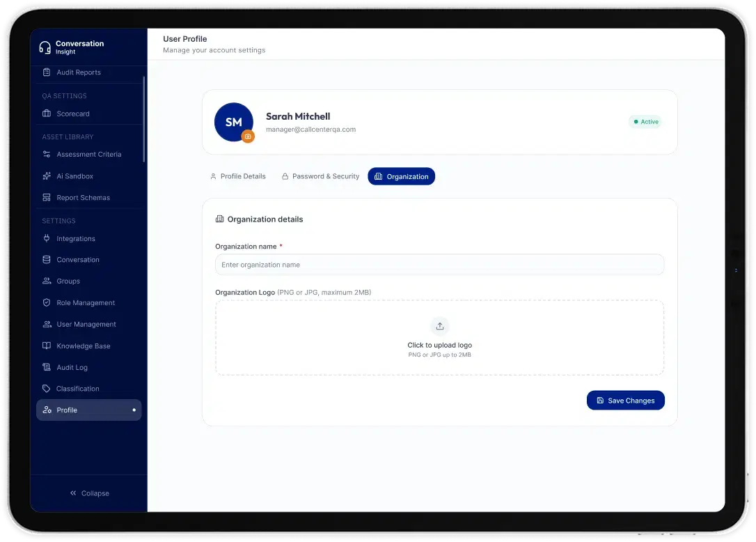This screenshot has height=542, width=756.
Task: Click the Role Management shield icon
Action: pos(46,302)
